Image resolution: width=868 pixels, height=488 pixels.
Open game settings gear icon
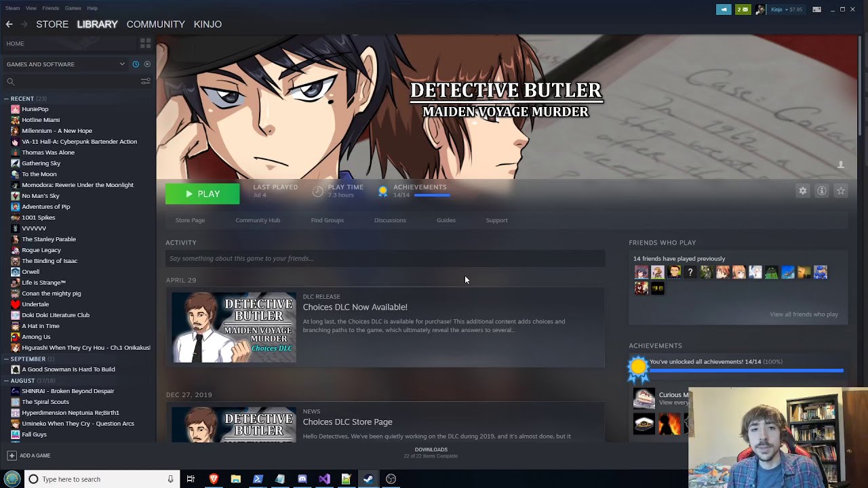[803, 191]
